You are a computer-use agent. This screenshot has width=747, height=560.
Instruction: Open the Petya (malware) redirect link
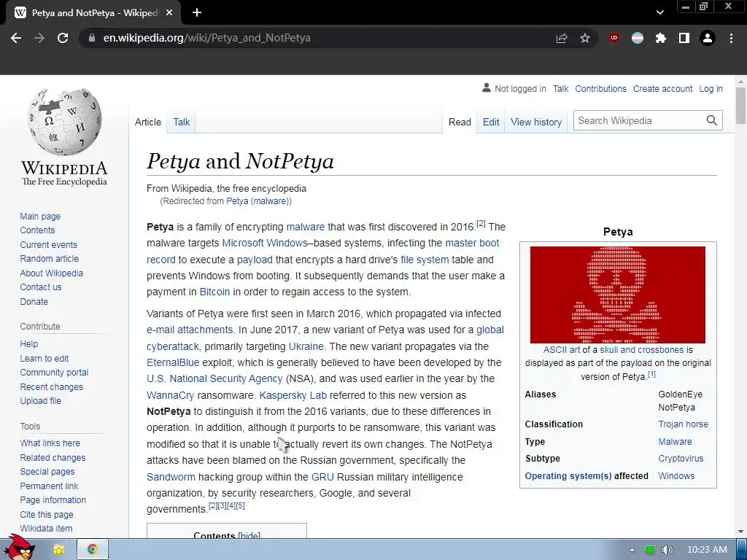click(x=258, y=201)
